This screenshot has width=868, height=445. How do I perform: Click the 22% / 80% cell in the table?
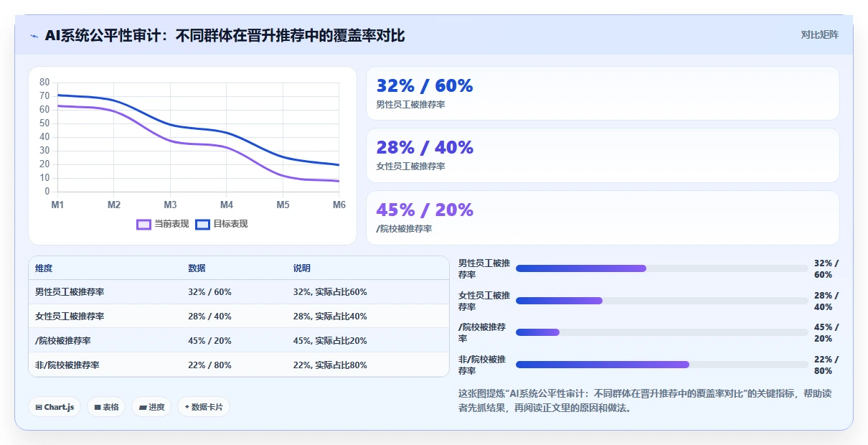click(x=209, y=365)
